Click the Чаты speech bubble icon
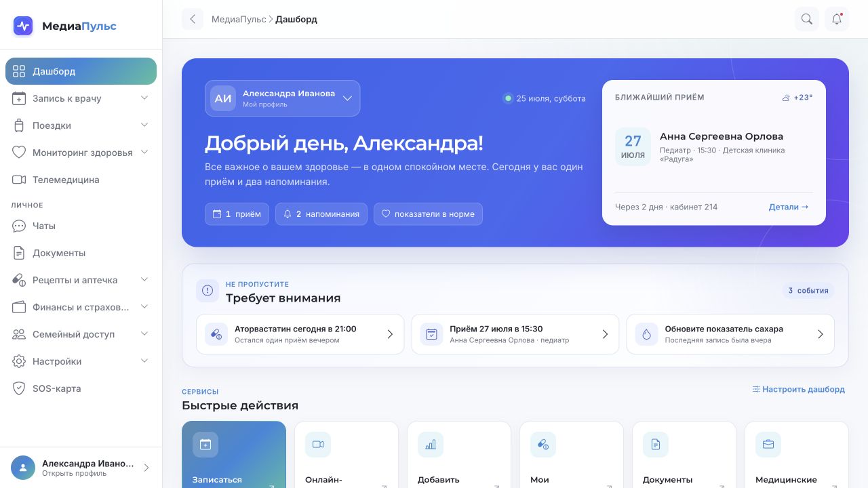 19,226
